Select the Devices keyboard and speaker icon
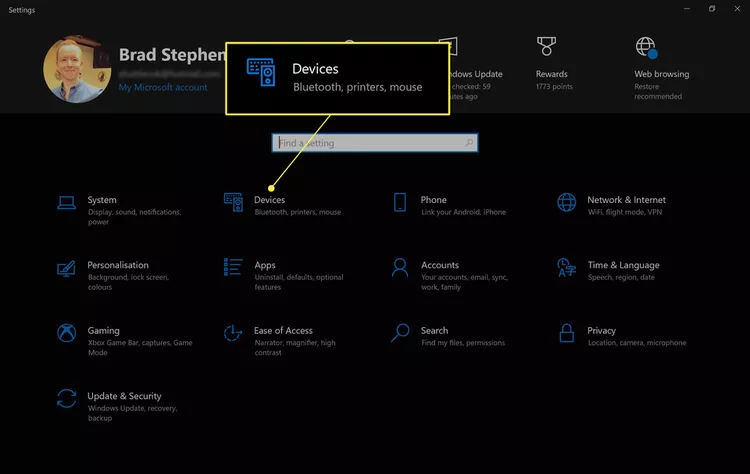 [x=233, y=202]
